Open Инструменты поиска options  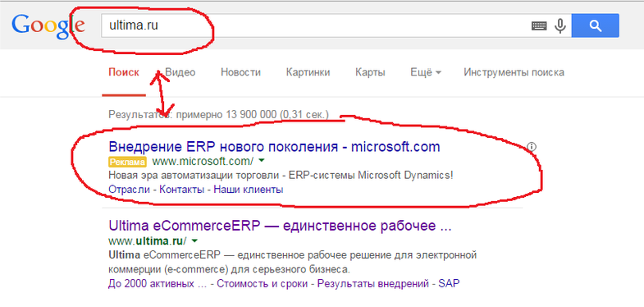tap(514, 73)
